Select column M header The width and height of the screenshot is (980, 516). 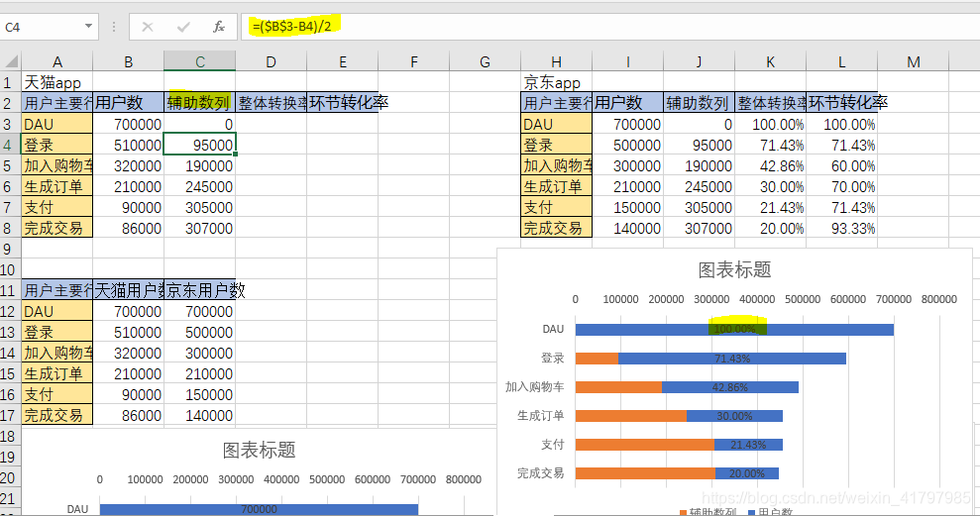coord(914,61)
